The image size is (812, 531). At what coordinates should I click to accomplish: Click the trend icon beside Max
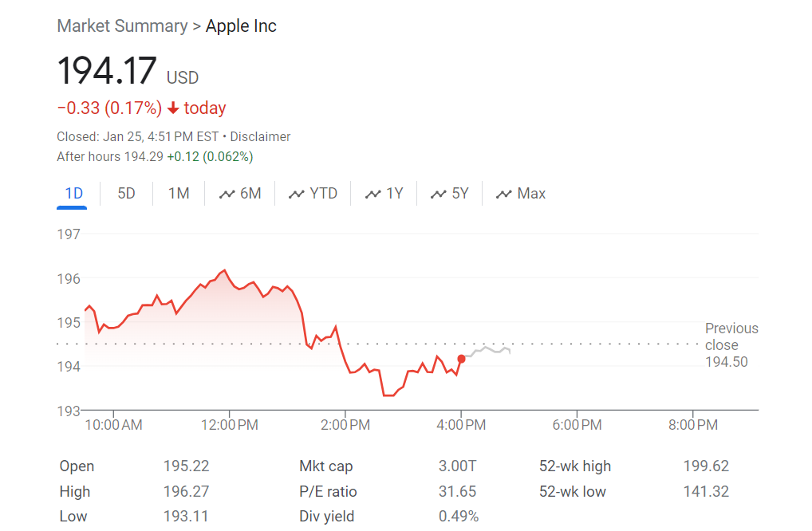coord(504,194)
